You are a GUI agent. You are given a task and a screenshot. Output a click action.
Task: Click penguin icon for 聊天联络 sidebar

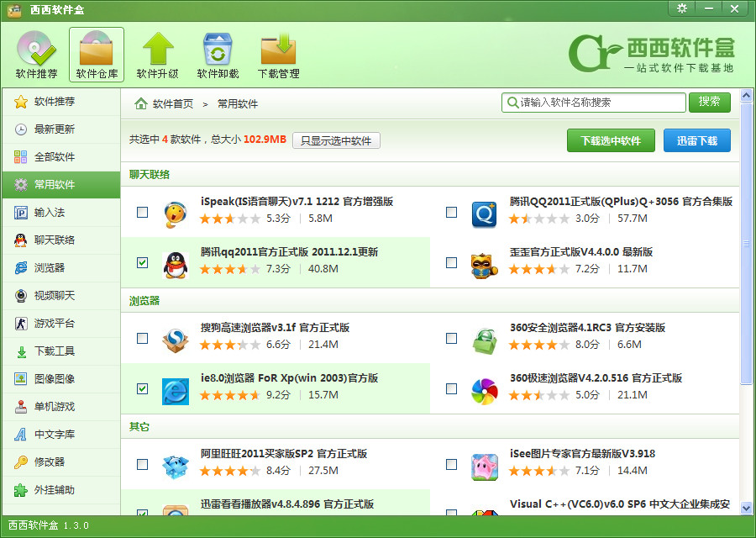[x=21, y=240]
